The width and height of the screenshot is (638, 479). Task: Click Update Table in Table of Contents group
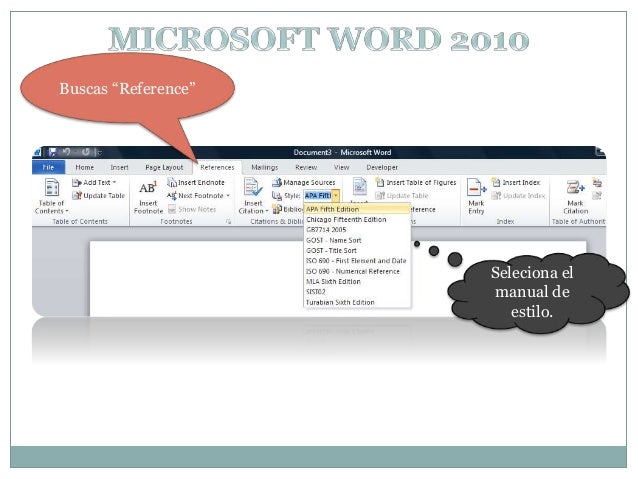coord(98,196)
